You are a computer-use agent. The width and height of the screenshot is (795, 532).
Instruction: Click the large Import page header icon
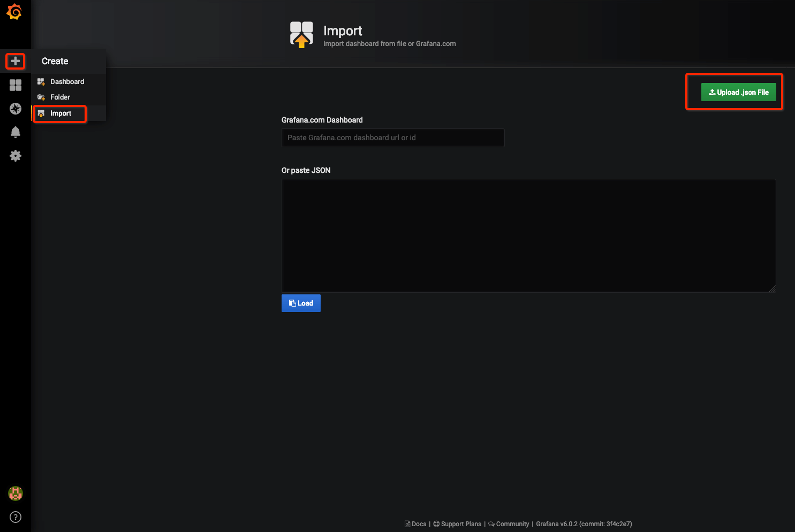click(301, 35)
